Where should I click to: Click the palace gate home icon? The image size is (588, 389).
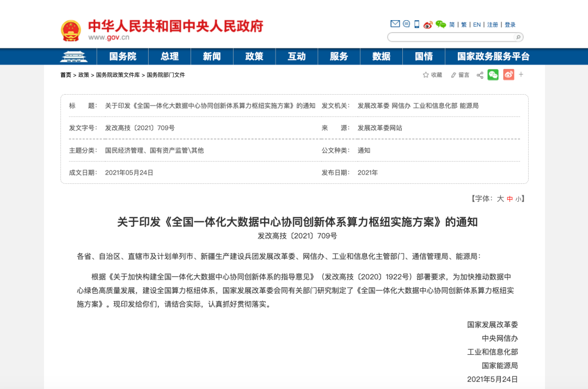(x=73, y=57)
